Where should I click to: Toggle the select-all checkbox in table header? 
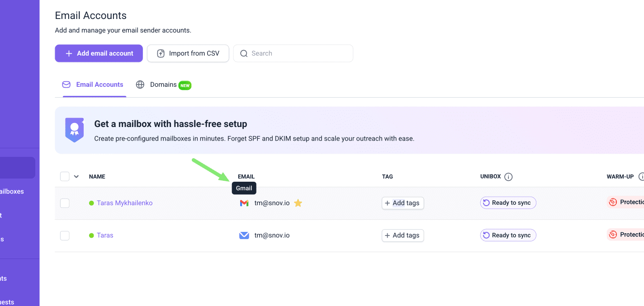pos(65,177)
